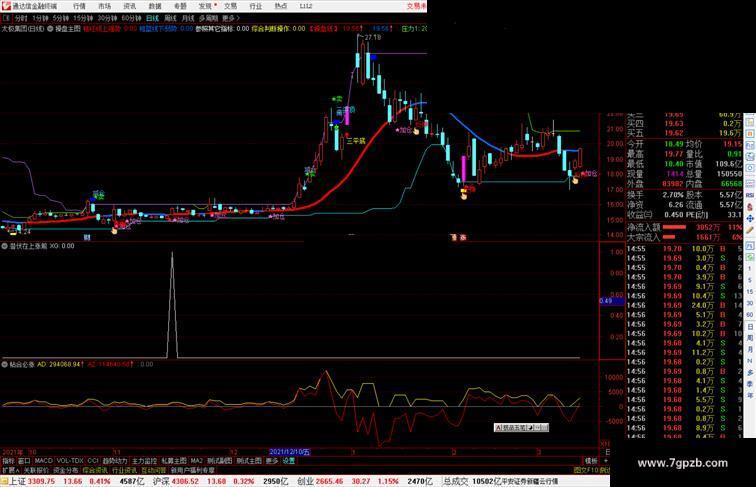Open the 综合资讯 tab
This screenshot has height=487, width=756.
click(95, 470)
